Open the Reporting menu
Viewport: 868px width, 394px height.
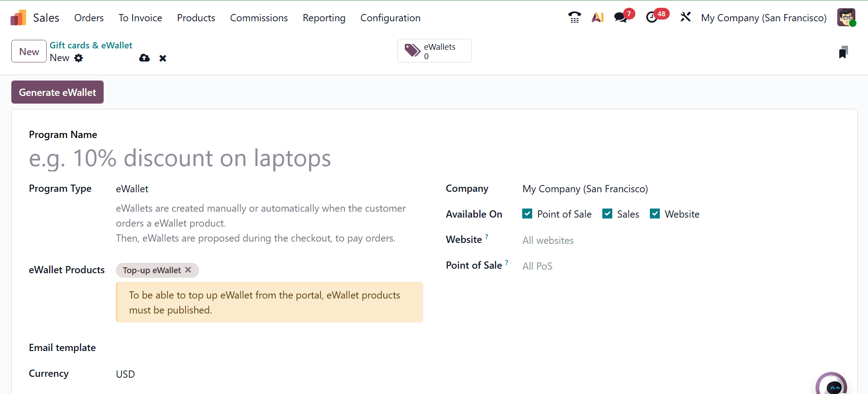pyautogui.click(x=324, y=18)
